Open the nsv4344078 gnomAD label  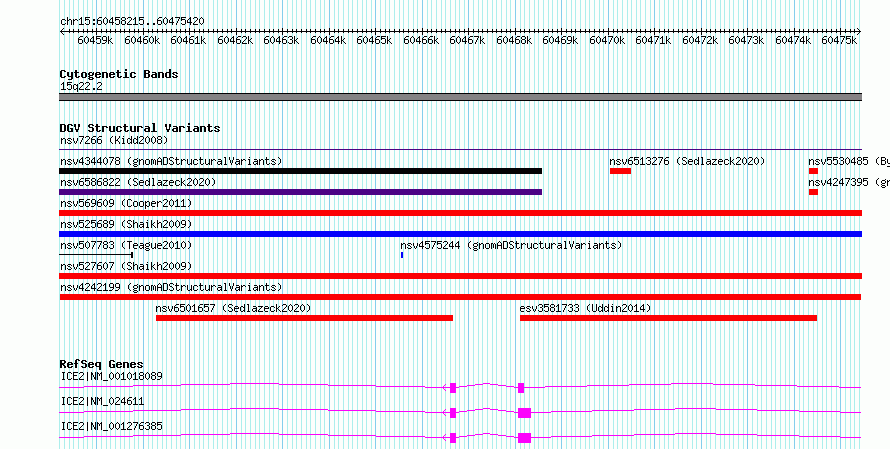[x=171, y=161]
